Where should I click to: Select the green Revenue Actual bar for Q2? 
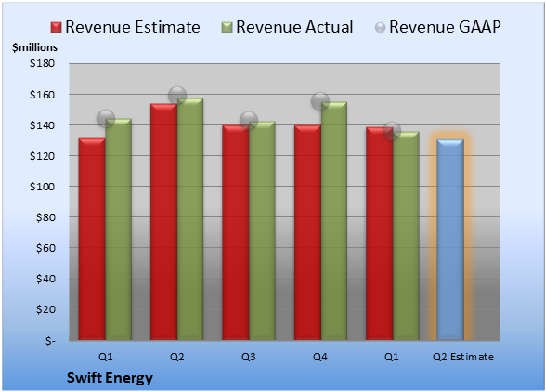(190, 219)
